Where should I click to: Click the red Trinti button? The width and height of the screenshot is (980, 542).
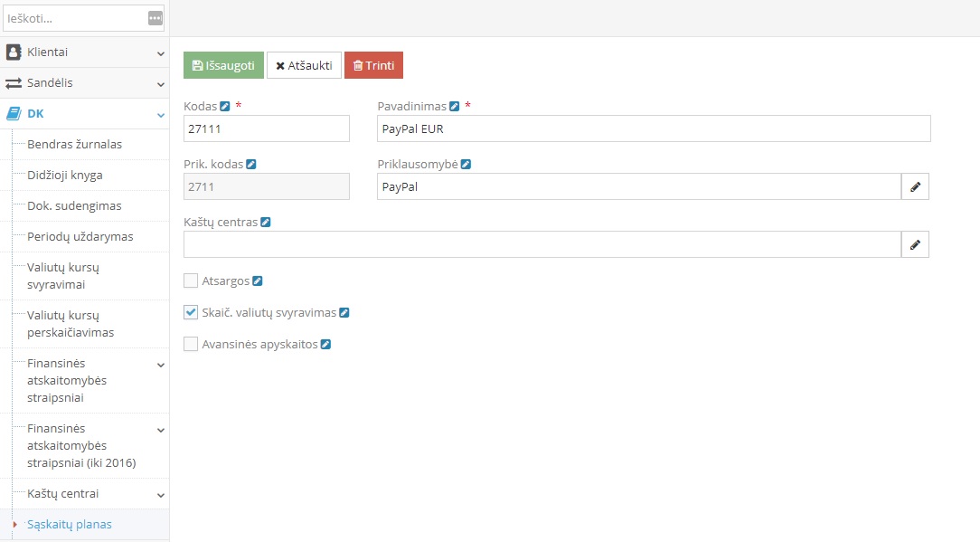point(373,65)
